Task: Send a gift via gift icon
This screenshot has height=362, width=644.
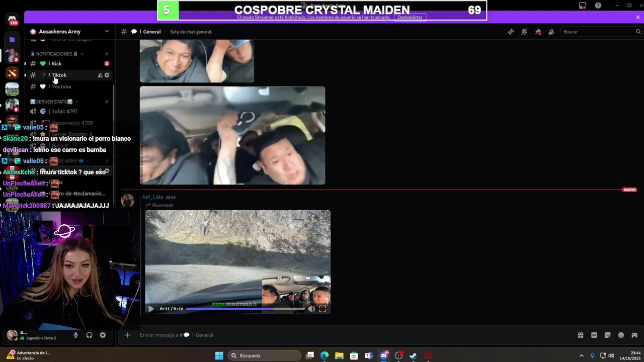Action: pyautogui.click(x=580, y=335)
